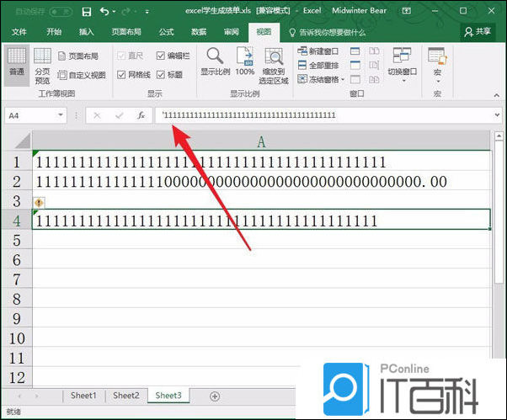Switch to the Sheet1 tab

83,396
